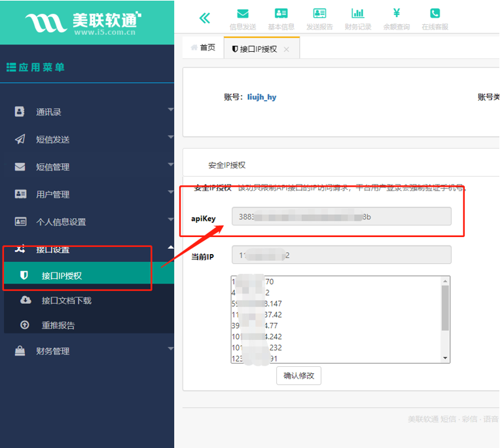Click the IP list scroll up arrow
This screenshot has width=500, height=448.
pyautogui.click(x=445, y=281)
